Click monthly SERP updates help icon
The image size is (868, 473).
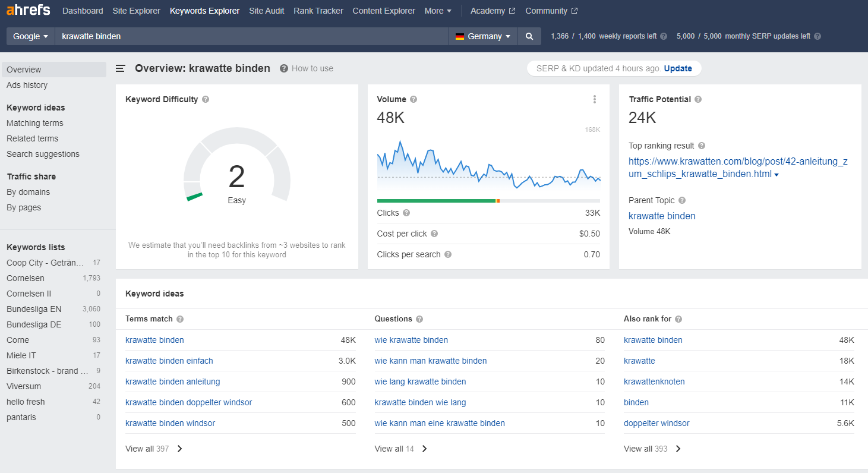[818, 36]
